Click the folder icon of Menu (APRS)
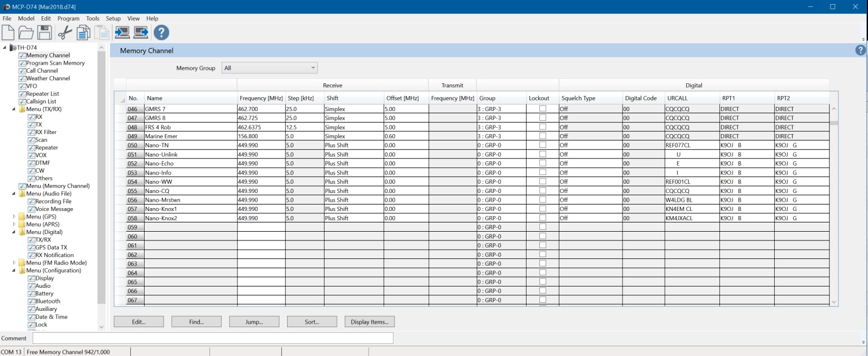The width and height of the screenshot is (868, 356). 22,224
